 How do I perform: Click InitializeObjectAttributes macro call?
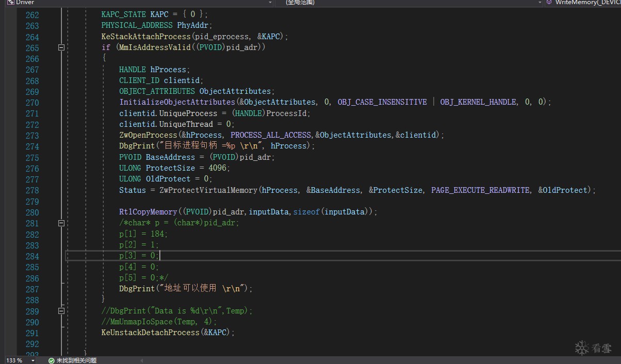point(177,102)
